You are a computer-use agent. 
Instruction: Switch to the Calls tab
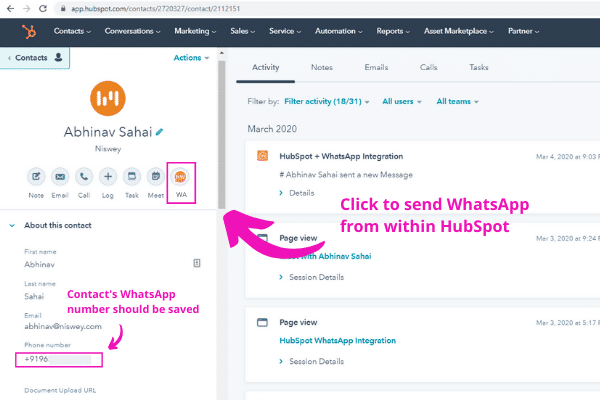pos(429,67)
